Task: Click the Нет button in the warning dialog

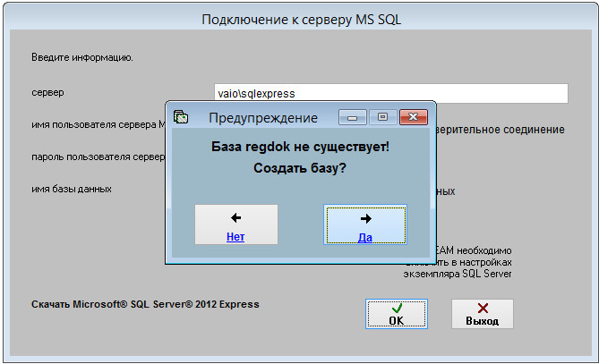Action: [x=236, y=224]
